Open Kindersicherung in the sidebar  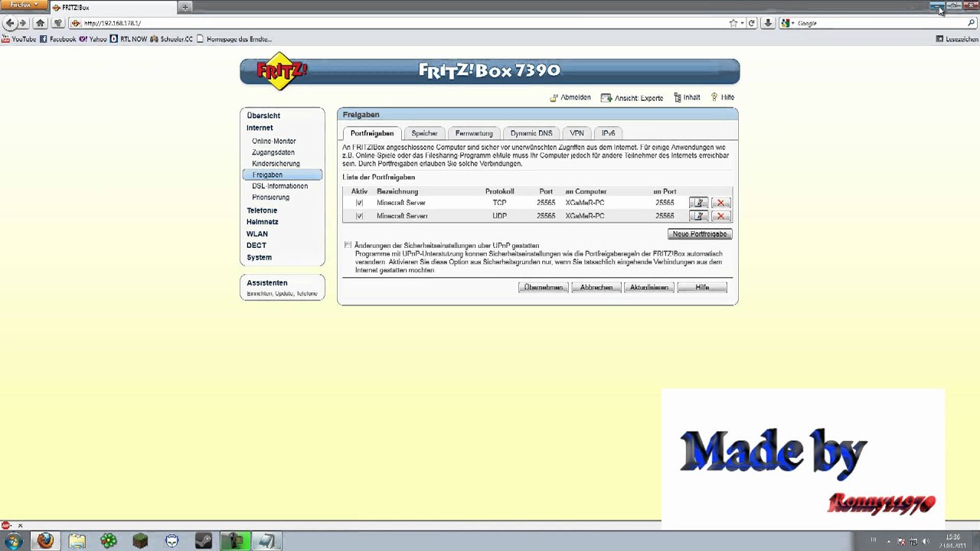[276, 164]
